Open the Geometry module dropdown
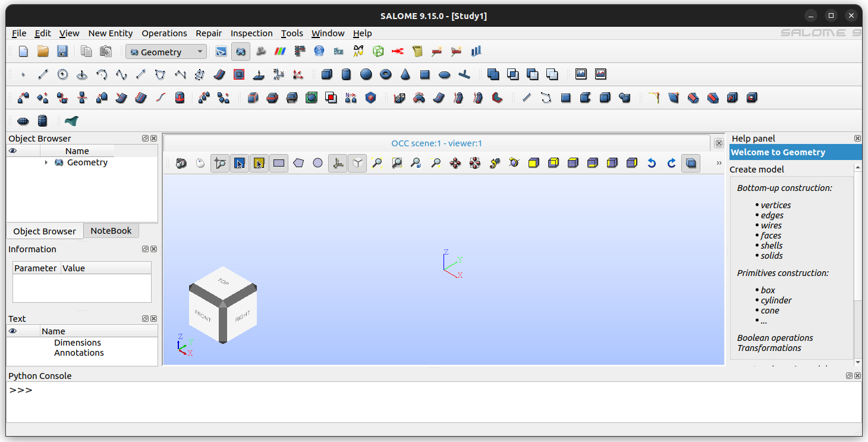 tap(166, 52)
